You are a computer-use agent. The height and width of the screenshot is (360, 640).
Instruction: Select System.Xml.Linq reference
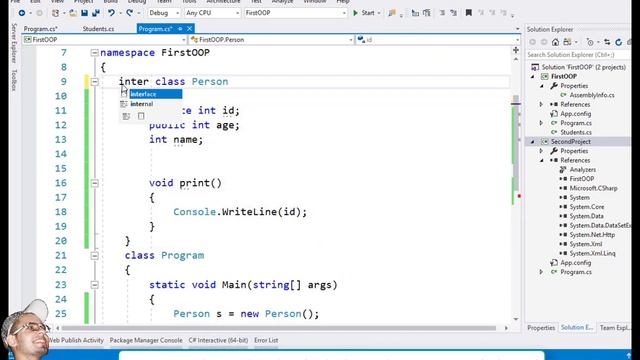pyautogui.click(x=592, y=253)
